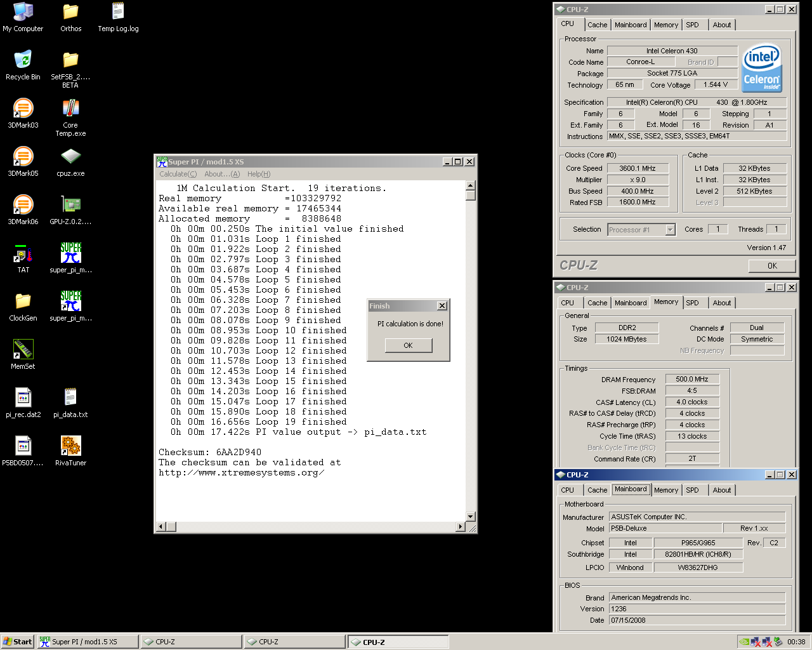Confirm the Finish dialog with OK

(x=408, y=345)
